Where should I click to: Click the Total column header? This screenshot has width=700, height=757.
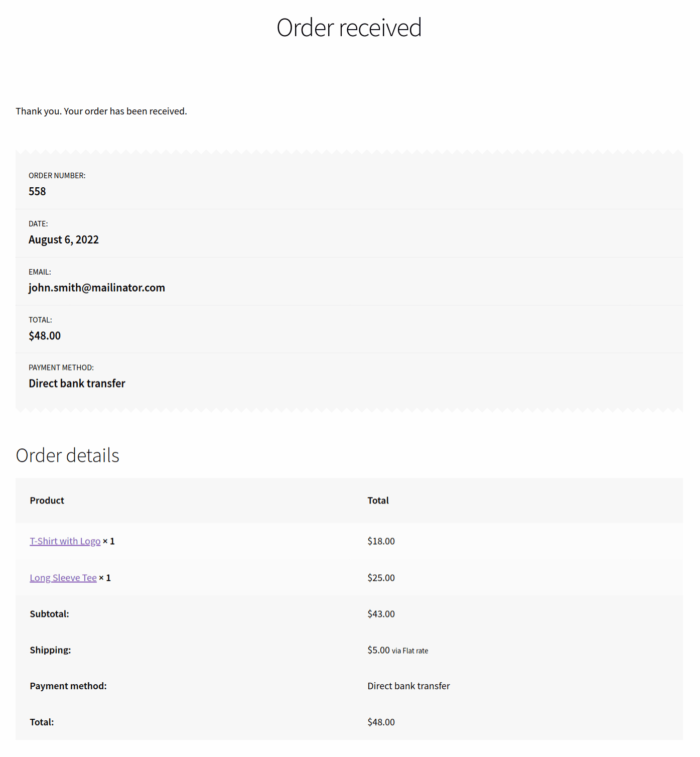click(378, 500)
